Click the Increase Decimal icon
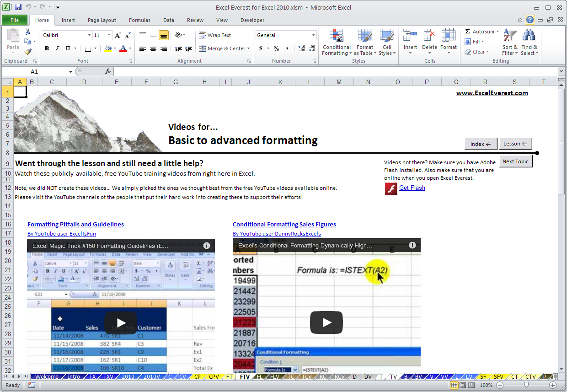567x392 pixels. (x=302, y=48)
